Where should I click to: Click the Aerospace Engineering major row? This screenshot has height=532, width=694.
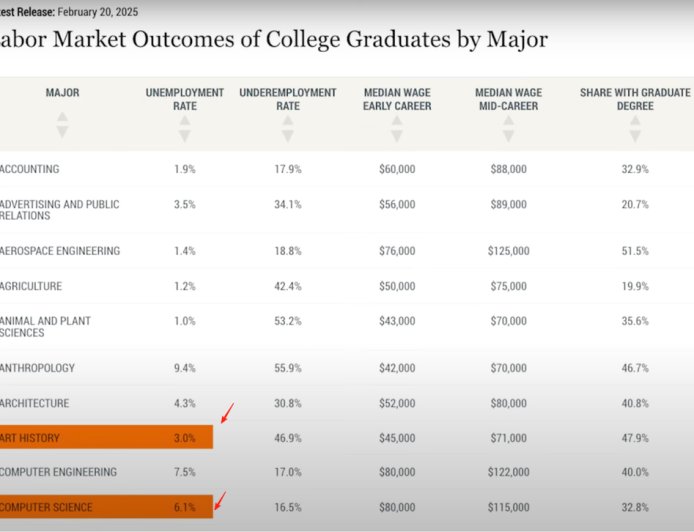click(x=60, y=251)
